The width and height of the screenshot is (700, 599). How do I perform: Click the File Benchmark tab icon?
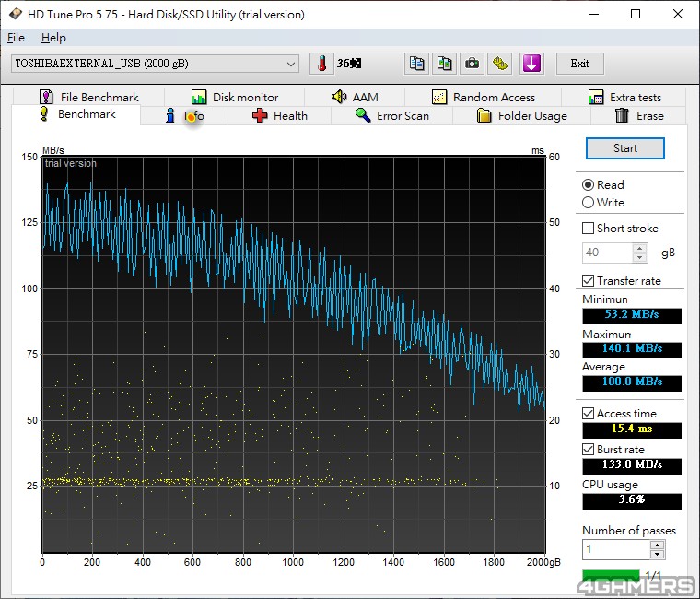pos(46,97)
